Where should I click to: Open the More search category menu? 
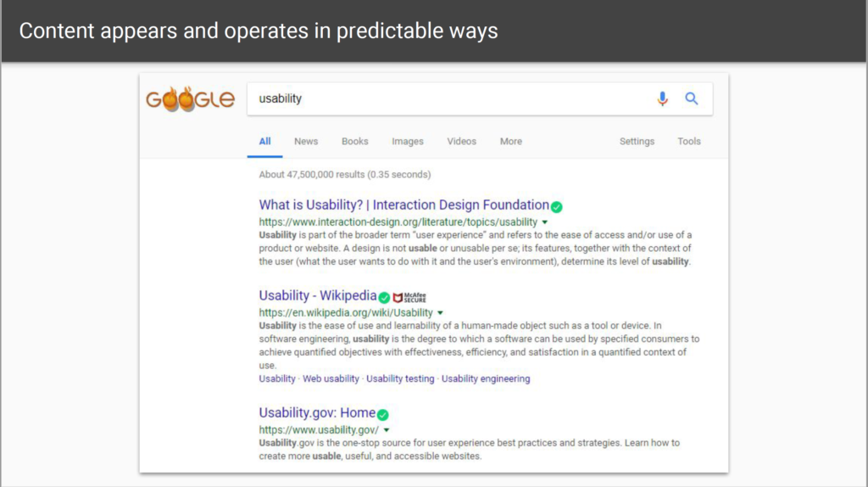(x=511, y=142)
